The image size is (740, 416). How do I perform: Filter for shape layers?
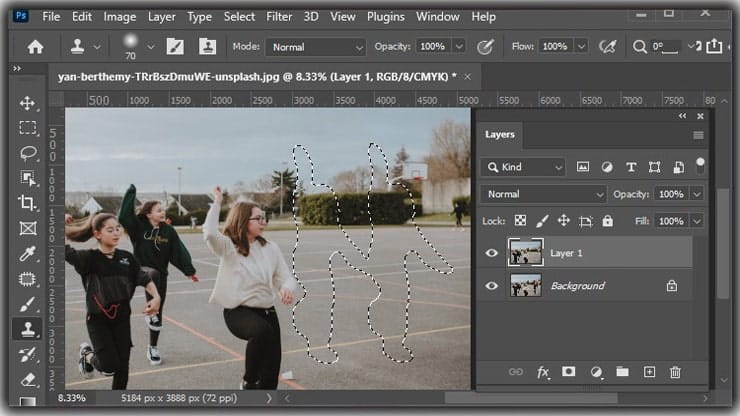click(x=655, y=167)
